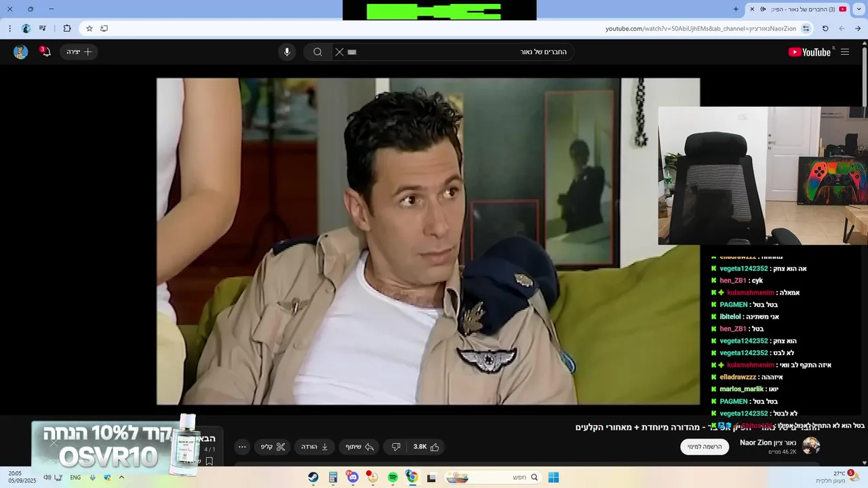
Task: Like the video with the 3.8K thumbs-up
Action: (x=426, y=447)
